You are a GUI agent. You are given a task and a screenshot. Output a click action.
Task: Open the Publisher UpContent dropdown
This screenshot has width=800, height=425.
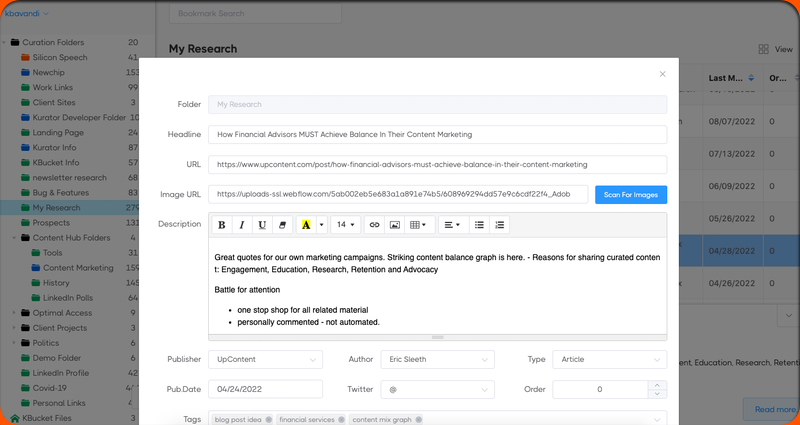point(265,359)
